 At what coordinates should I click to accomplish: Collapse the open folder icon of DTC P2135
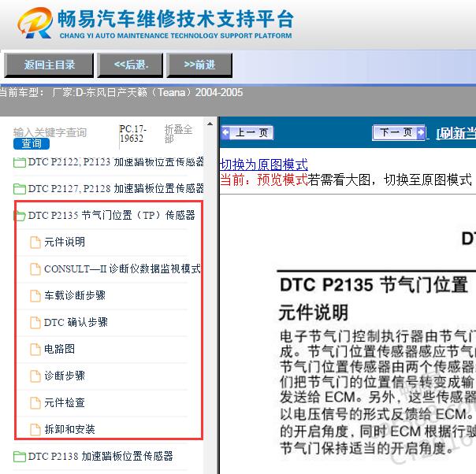pos(20,216)
